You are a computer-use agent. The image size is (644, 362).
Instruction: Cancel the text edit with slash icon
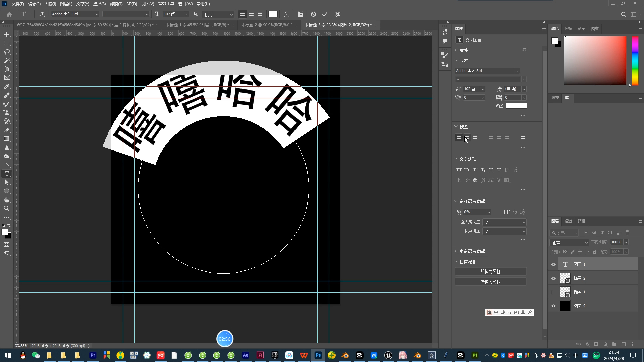click(x=313, y=14)
